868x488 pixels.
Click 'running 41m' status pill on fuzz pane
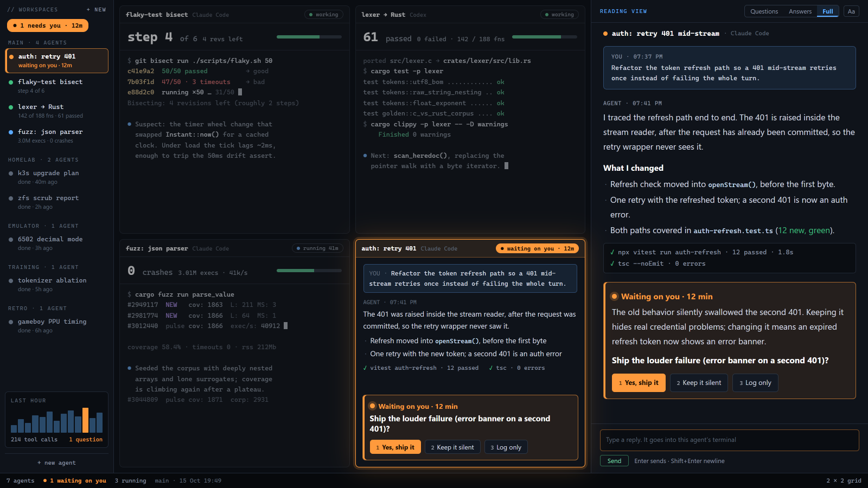pos(317,248)
